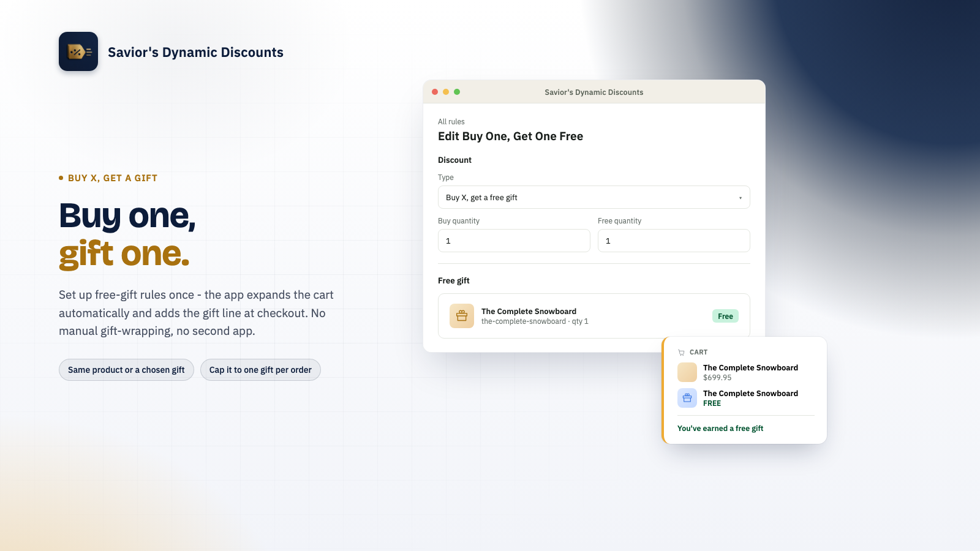This screenshot has height=551, width=980.
Task: Click the Same product or a chosen gift pill
Action: click(126, 370)
